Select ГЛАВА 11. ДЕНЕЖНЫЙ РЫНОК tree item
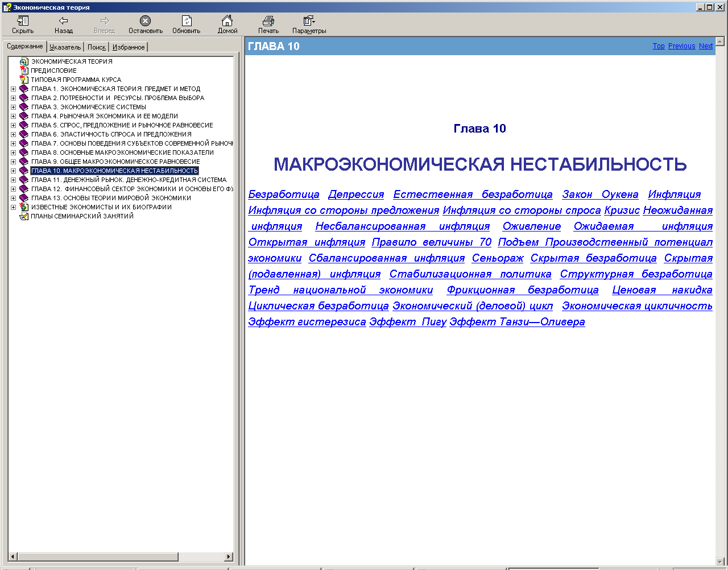 point(129,180)
